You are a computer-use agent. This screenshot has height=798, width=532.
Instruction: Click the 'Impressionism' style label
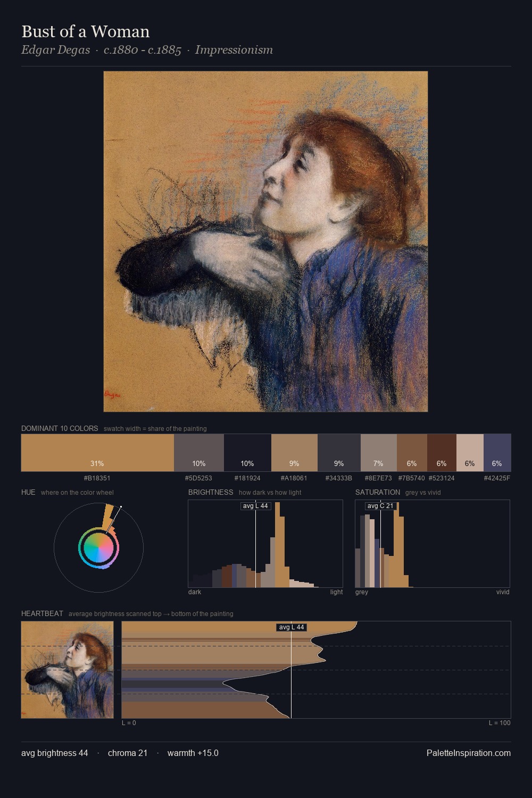pos(234,50)
